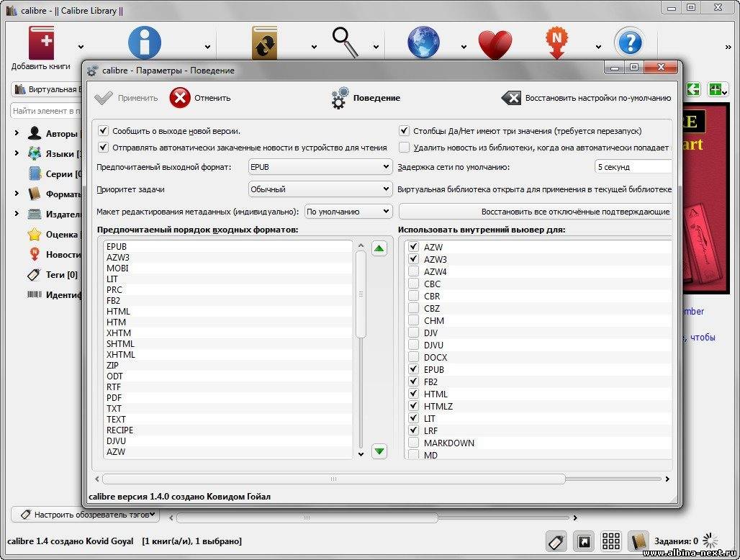Click the Задержка сети 5 секунд field
740x560 pixels.
[x=633, y=167]
